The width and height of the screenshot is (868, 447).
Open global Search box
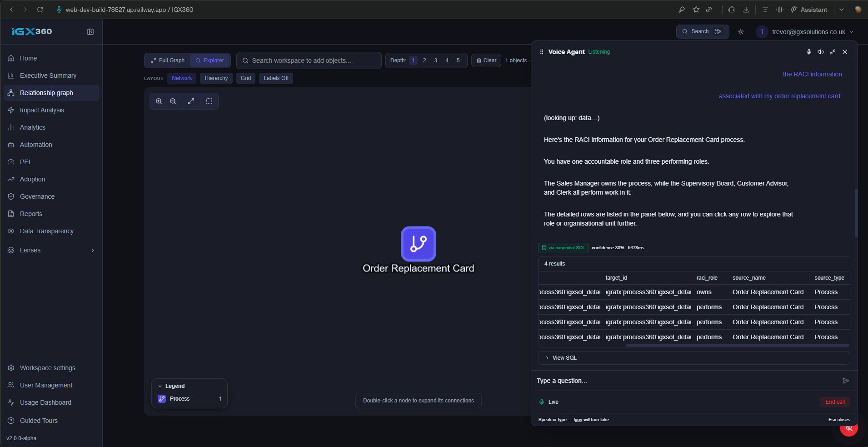pyautogui.click(x=703, y=31)
